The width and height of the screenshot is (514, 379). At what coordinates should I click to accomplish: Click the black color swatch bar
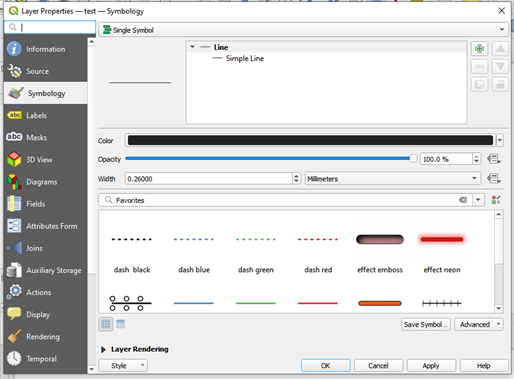(x=310, y=140)
